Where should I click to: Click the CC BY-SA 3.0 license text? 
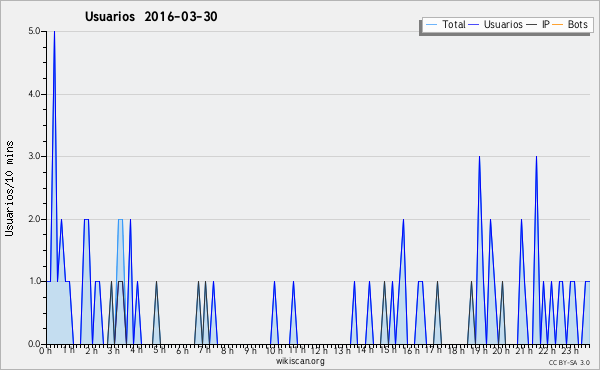tap(569, 362)
